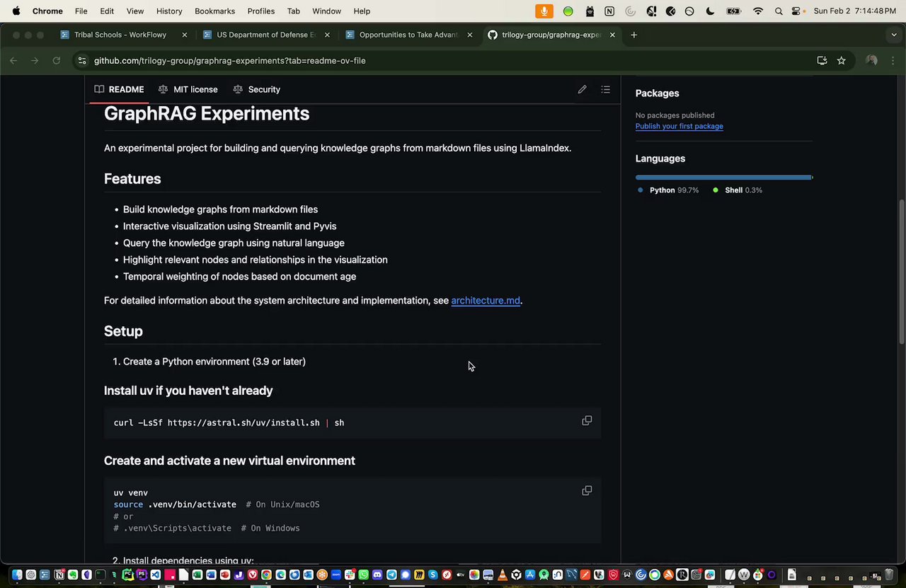This screenshot has height=588, width=906.
Task: Open the Profiles menu
Action: [261, 11]
